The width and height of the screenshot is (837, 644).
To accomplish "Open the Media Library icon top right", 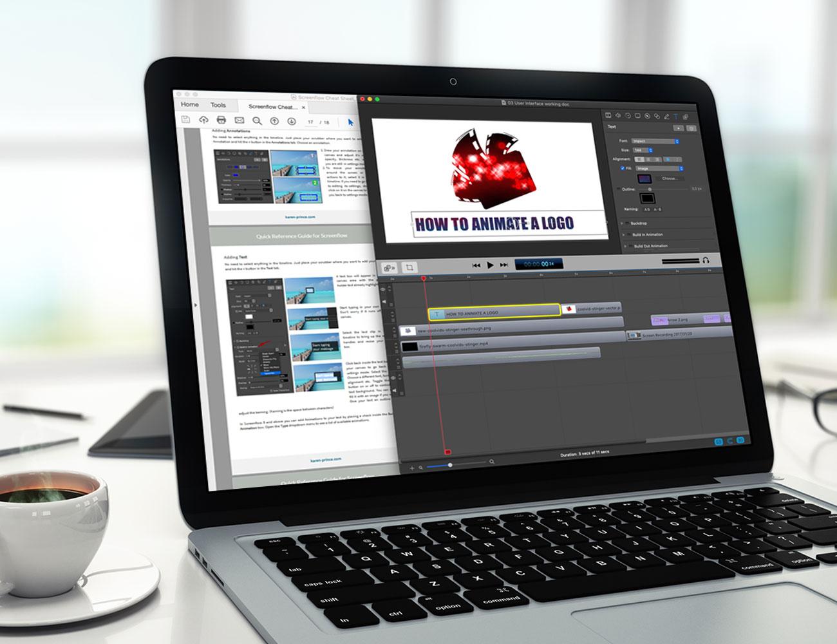I will point(685,116).
